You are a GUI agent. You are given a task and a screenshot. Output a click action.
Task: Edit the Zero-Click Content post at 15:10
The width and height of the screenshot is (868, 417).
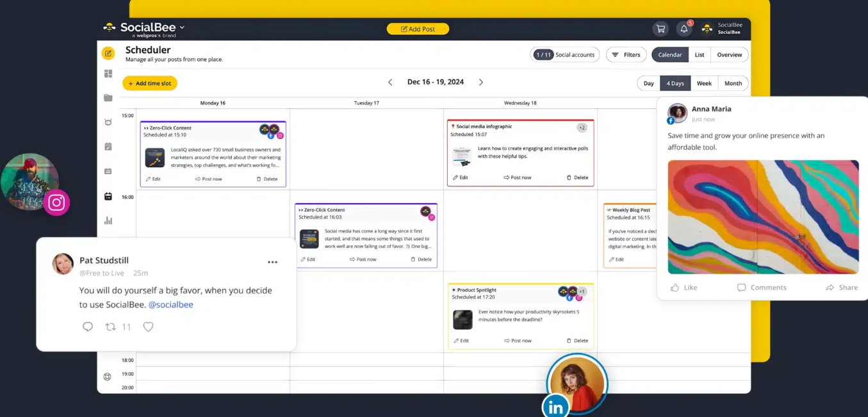[153, 179]
